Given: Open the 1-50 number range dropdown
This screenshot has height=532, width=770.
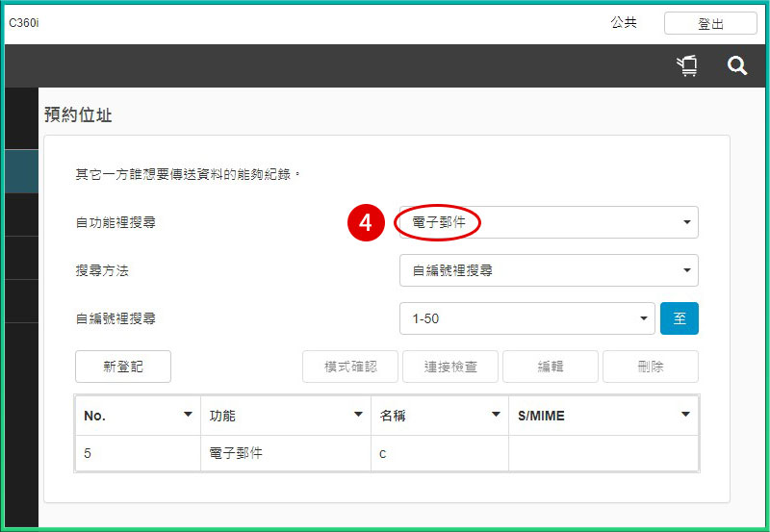Looking at the screenshot, I should 526,318.
